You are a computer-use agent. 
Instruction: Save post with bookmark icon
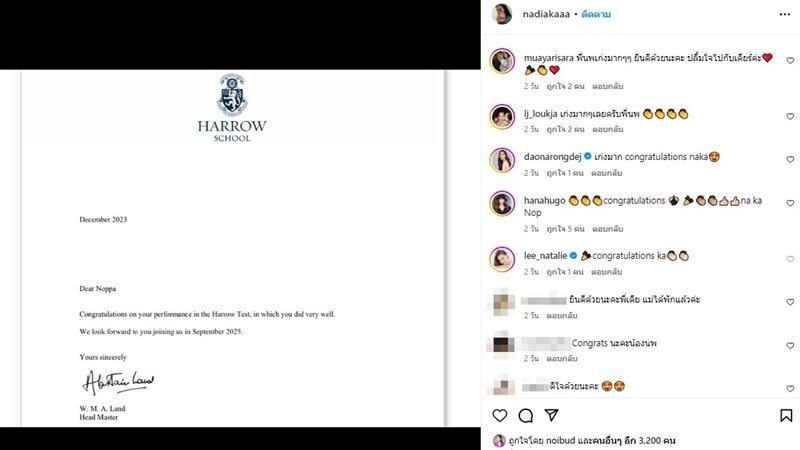point(786,415)
